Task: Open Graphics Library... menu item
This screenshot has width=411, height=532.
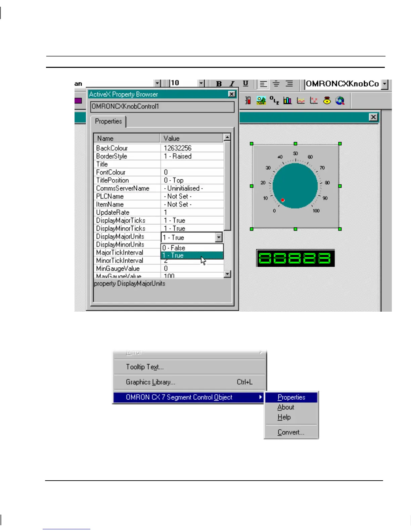Action: 189,382
